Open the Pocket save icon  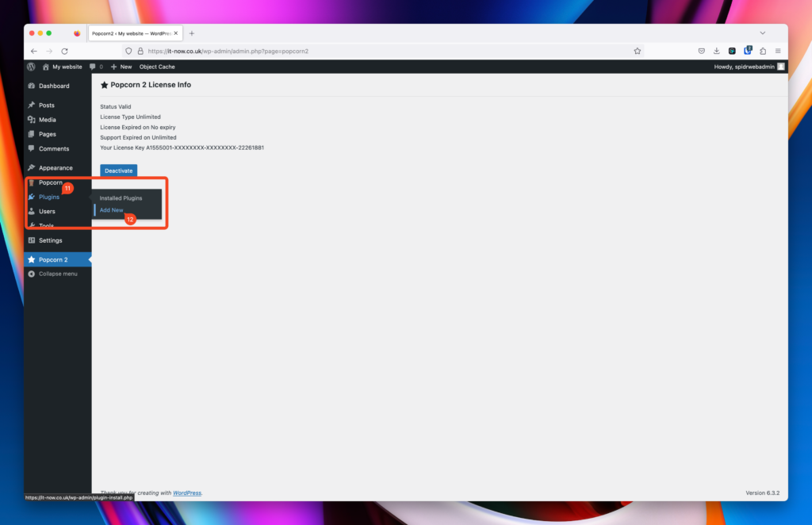coord(701,51)
